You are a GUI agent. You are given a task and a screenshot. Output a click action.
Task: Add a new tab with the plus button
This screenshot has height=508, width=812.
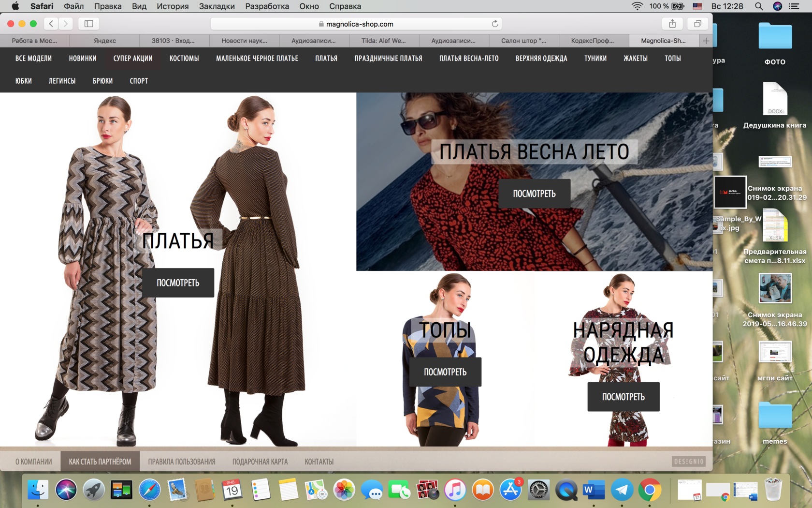[706, 41]
